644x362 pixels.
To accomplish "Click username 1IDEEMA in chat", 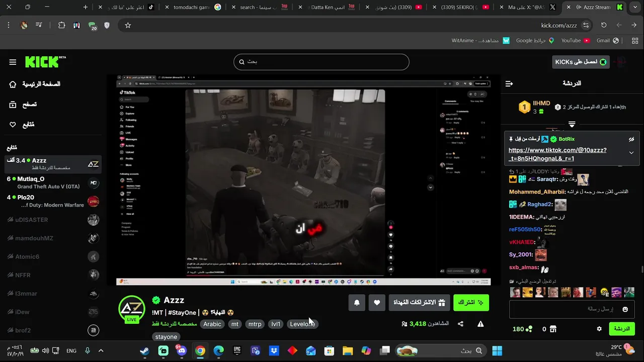I will click(522, 217).
